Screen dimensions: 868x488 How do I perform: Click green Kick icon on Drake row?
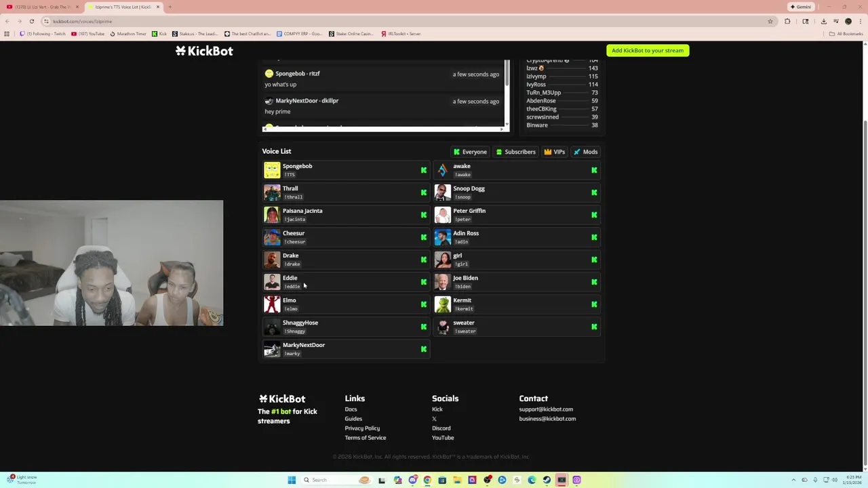click(x=424, y=260)
